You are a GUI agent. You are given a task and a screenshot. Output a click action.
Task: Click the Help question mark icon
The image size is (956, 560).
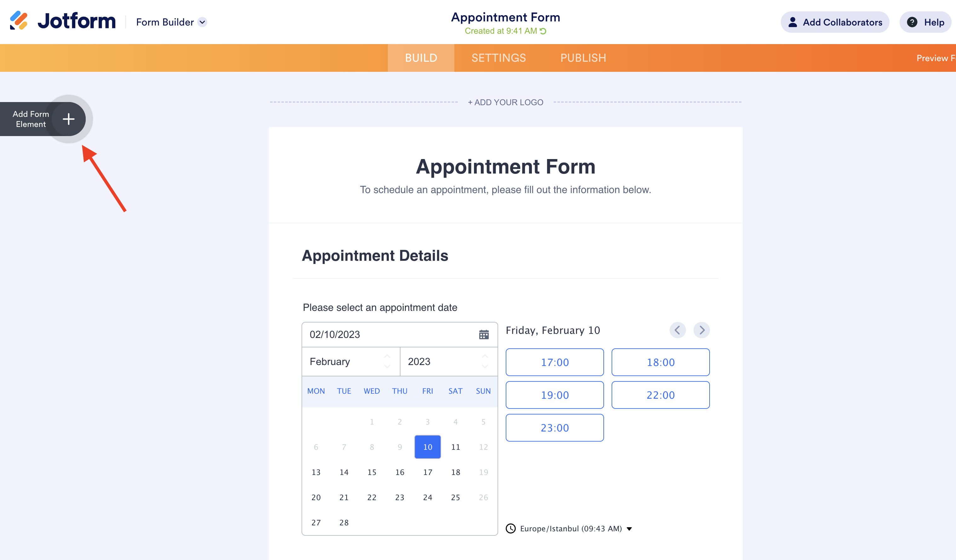point(913,22)
